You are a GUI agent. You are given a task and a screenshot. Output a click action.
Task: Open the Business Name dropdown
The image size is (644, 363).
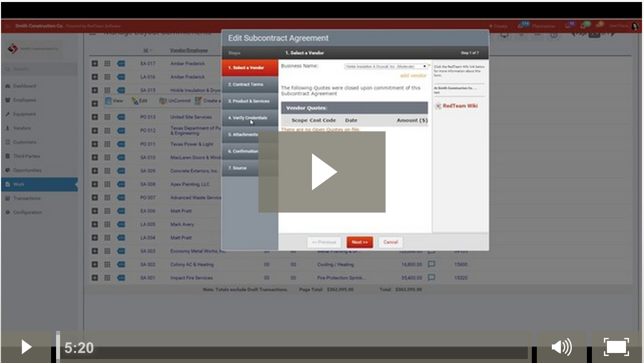coord(386,66)
